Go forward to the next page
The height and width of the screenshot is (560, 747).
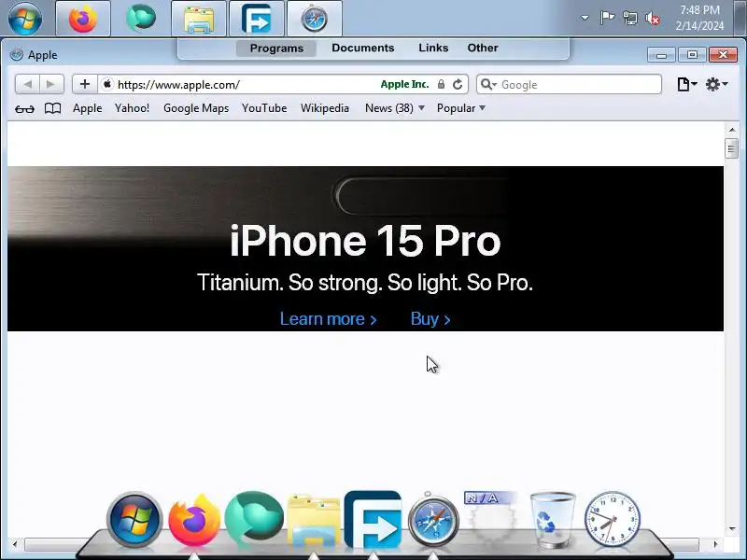point(51,84)
